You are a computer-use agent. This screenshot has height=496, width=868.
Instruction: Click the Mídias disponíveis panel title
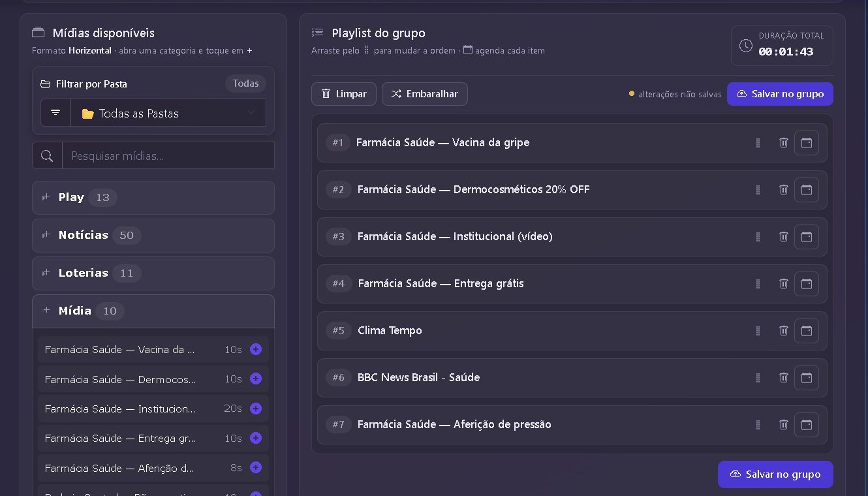click(103, 33)
